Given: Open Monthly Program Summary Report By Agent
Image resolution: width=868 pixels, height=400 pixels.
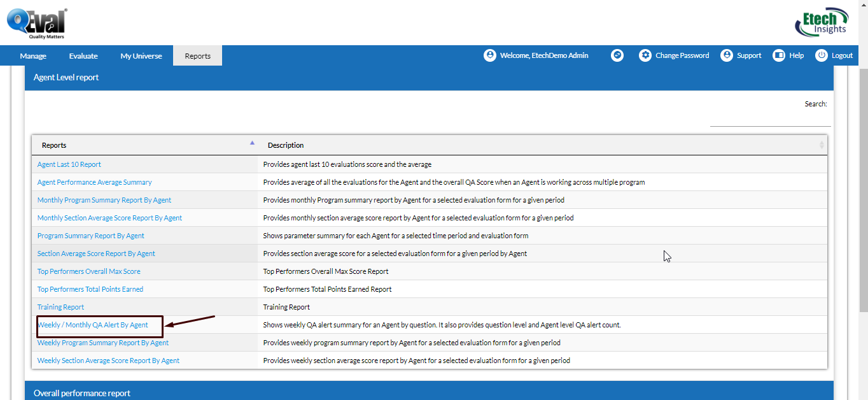Looking at the screenshot, I should tap(104, 200).
